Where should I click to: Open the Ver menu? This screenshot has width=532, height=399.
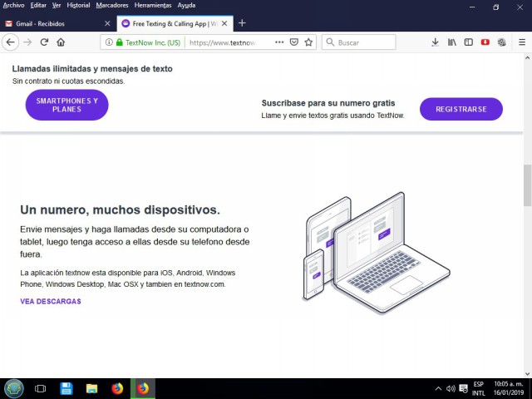coord(57,6)
